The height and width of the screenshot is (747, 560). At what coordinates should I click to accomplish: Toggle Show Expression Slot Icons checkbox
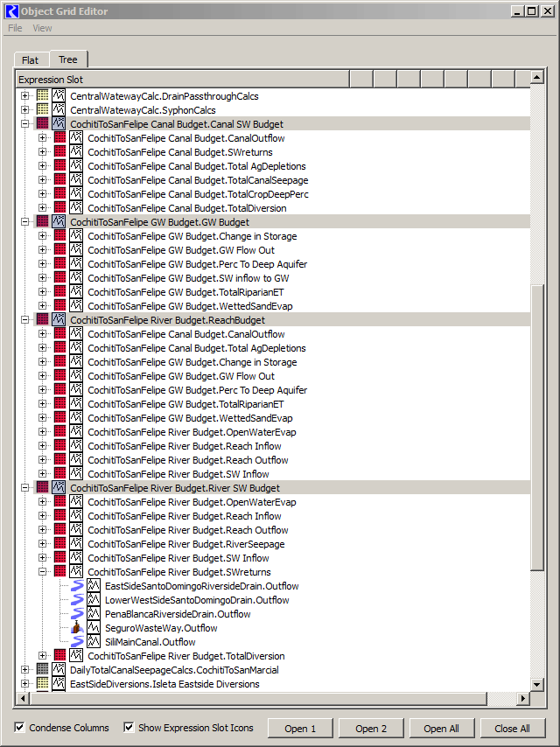pos(129,728)
